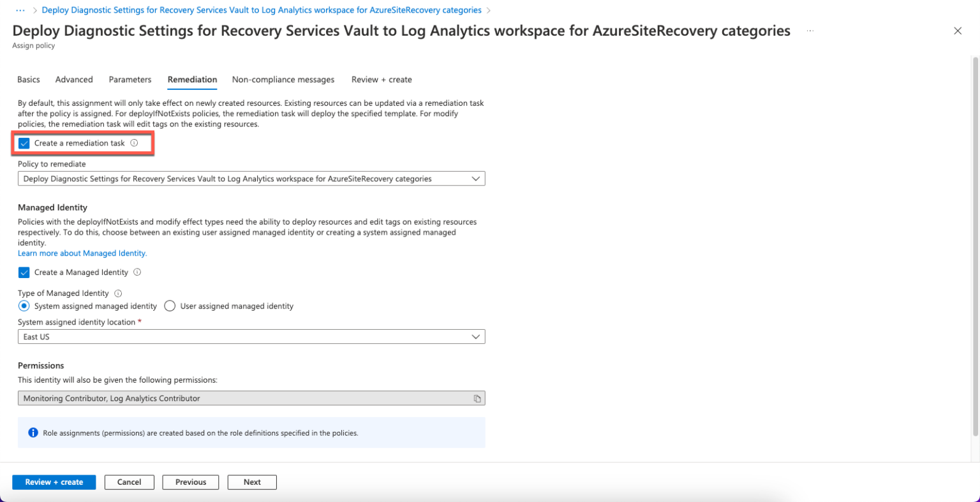Click the info icon in role assignments banner
The image size is (980, 502).
pos(33,432)
